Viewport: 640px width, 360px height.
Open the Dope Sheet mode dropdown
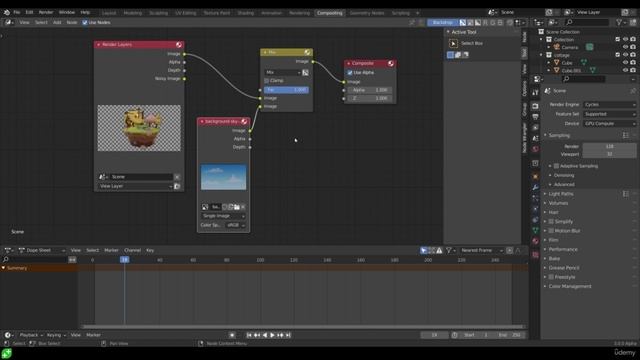[x=41, y=250]
